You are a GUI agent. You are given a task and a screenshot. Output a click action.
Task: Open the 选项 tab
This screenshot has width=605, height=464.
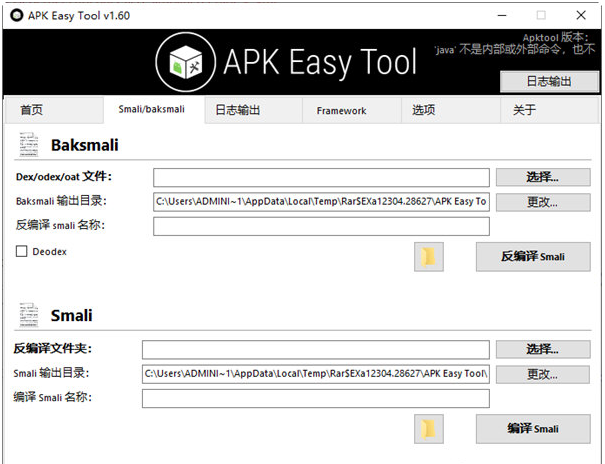(451, 110)
